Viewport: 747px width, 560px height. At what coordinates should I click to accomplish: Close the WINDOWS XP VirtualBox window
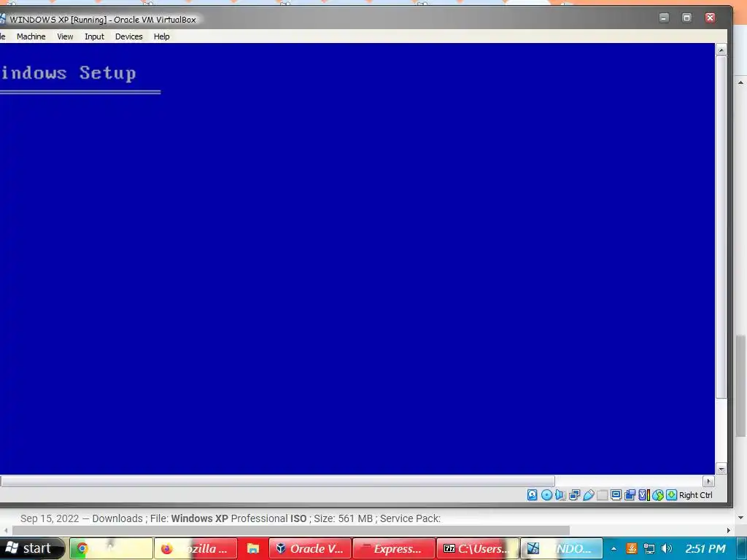point(710,17)
